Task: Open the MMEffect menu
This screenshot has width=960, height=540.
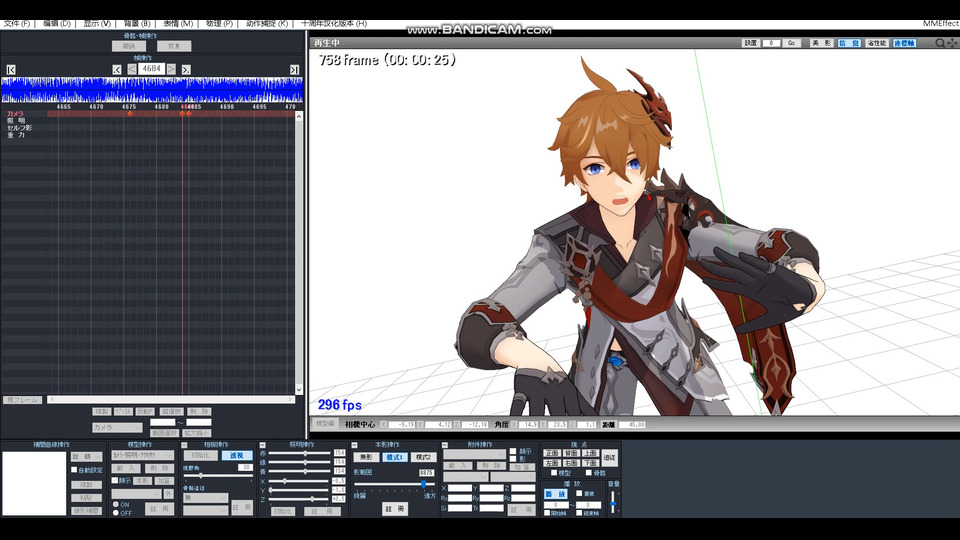Action: 941,23
